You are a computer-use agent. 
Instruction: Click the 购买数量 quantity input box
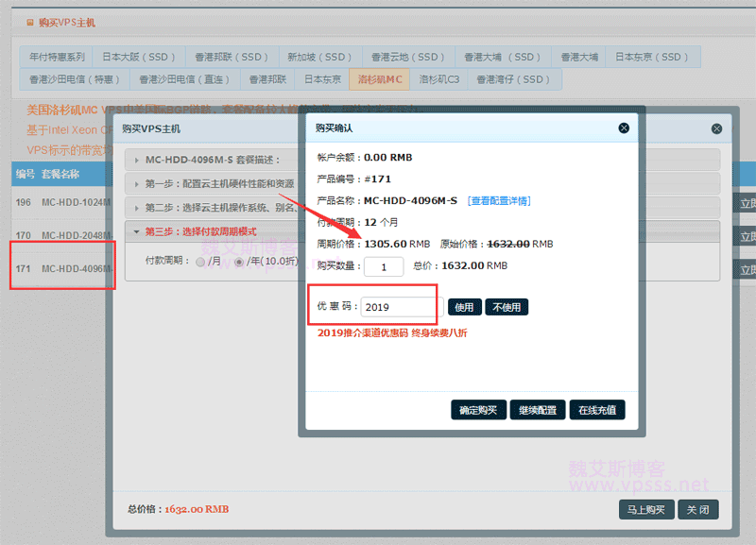384,267
